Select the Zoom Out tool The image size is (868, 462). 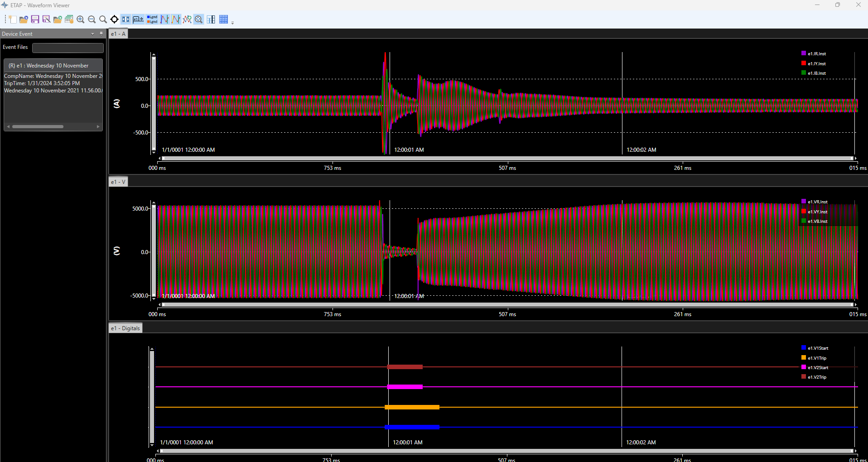[92, 19]
